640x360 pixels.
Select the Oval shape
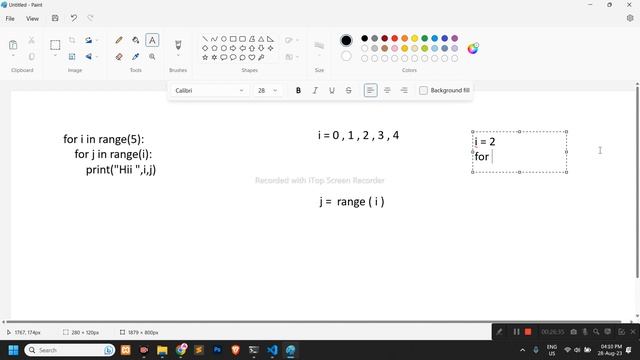click(224, 39)
